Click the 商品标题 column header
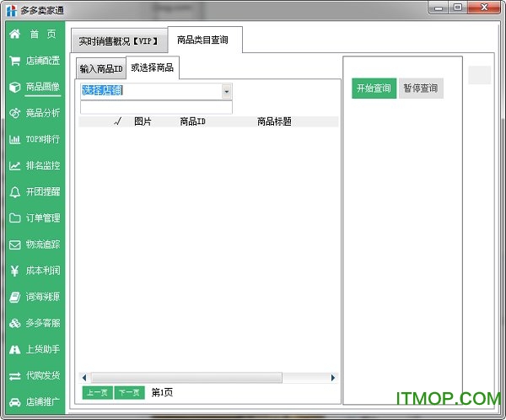This screenshot has width=506, height=420. click(x=274, y=121)
